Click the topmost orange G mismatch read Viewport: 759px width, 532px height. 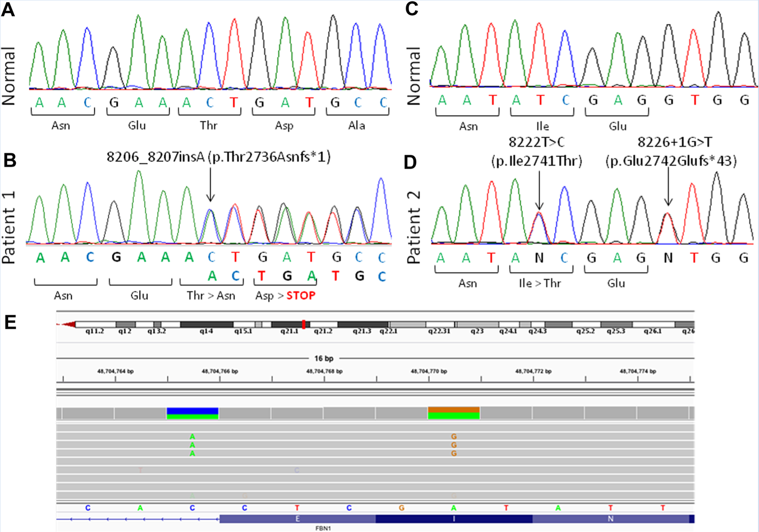pos(454,437)
